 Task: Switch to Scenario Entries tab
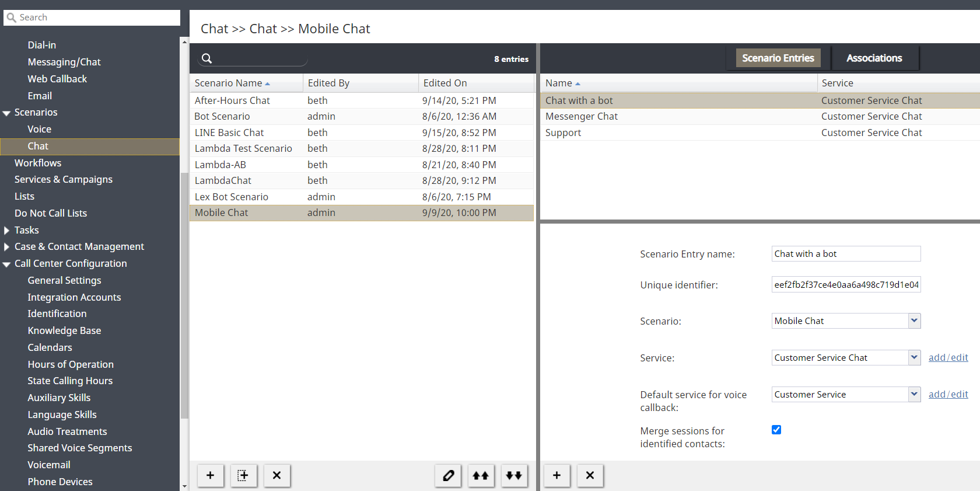[x=778, y=58]
